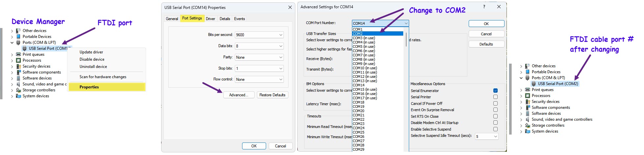Viewport: 644px width, 155px height.
Task: Click the Storage controllers icon in right Device Manager
Action: click(x=528, y=125)
